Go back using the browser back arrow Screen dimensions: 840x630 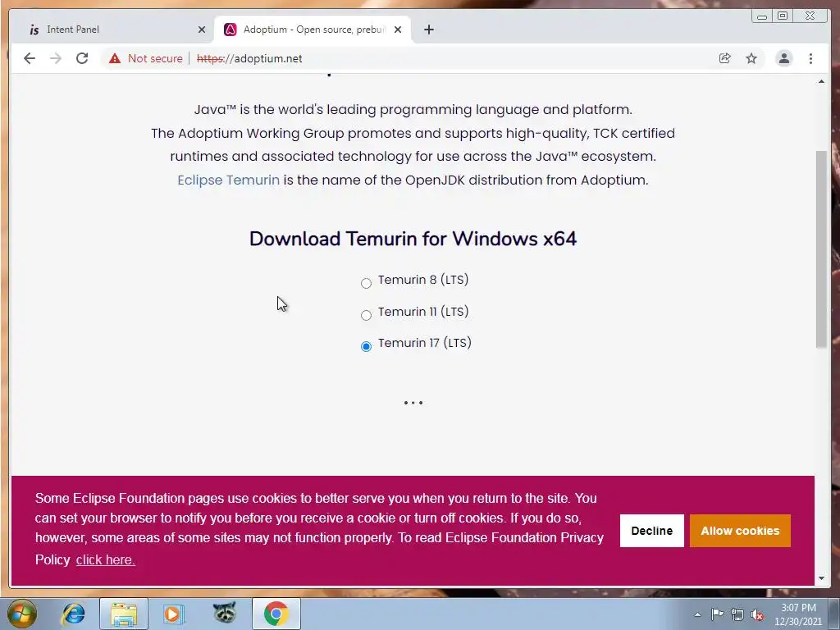(30, 58)
